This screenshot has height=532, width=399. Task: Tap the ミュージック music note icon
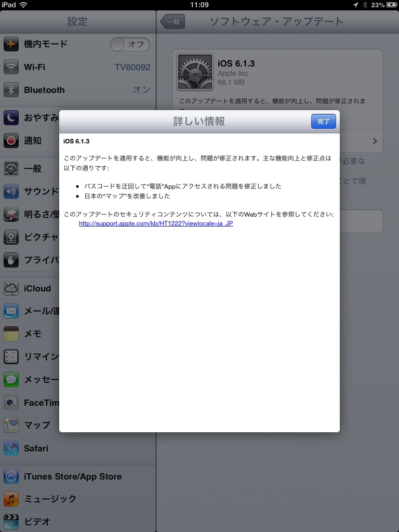(11, 499)
